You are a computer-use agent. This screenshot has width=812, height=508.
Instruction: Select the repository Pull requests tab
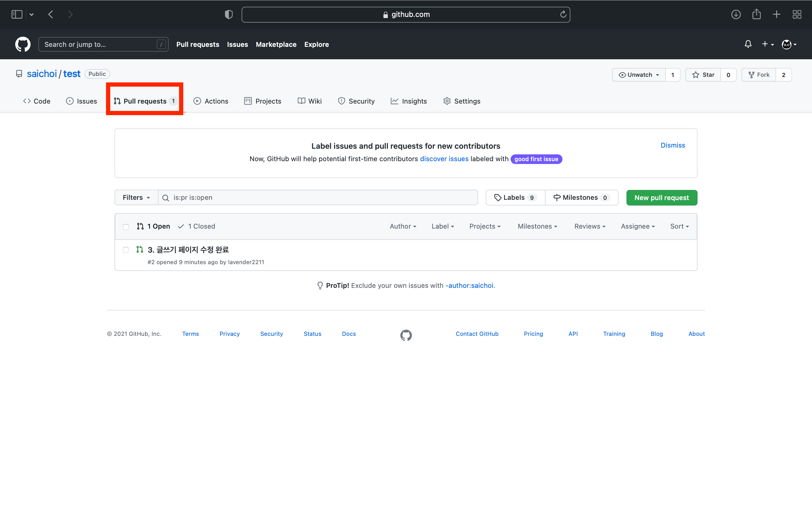point(145,101)
